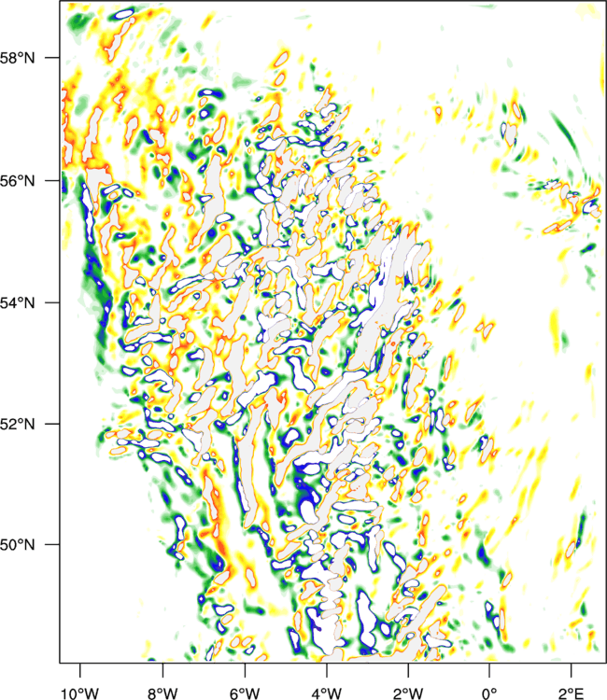Select the 4°W longitude label
The width and height of the screenshot is (607, 700).
coord(327,693)
